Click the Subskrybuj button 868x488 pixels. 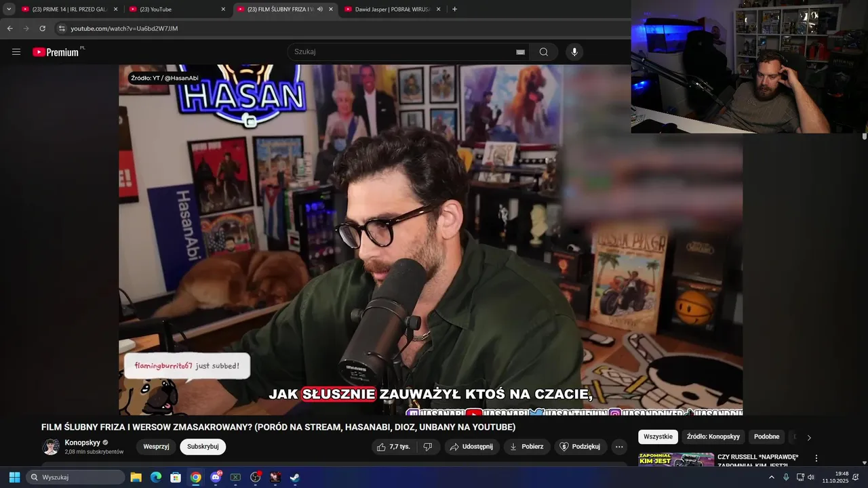tap(203, 447)
